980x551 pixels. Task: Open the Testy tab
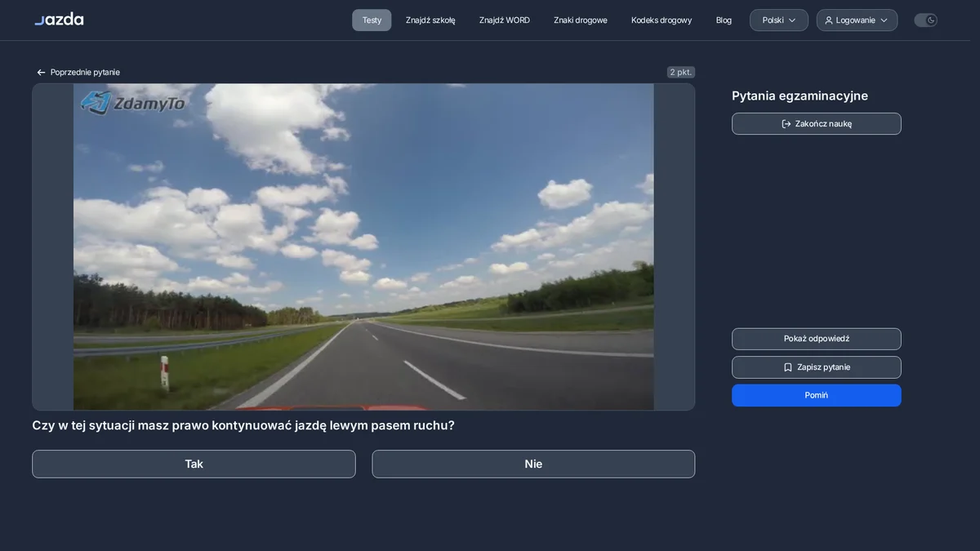pos(372,20)
